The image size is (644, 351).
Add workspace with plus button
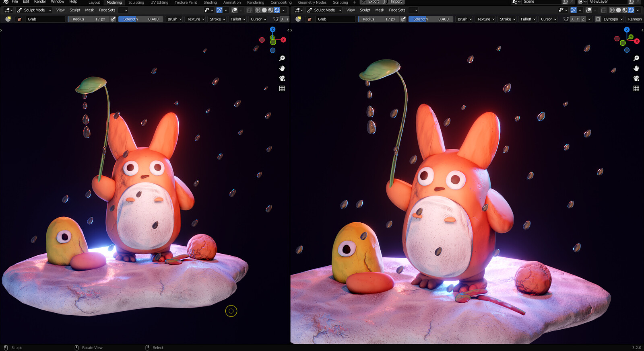point(355,2)
